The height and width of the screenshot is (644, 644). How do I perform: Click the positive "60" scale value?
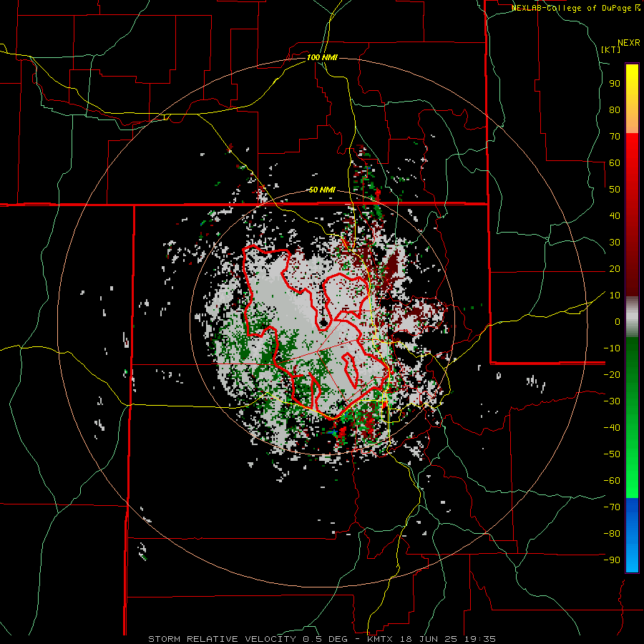[x=615, y=162]
